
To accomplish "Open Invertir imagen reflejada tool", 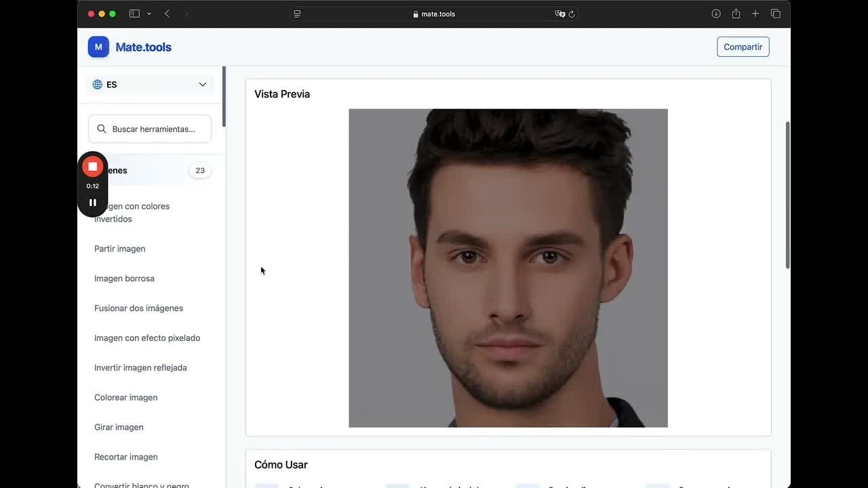I will click(x=140, y=368).
